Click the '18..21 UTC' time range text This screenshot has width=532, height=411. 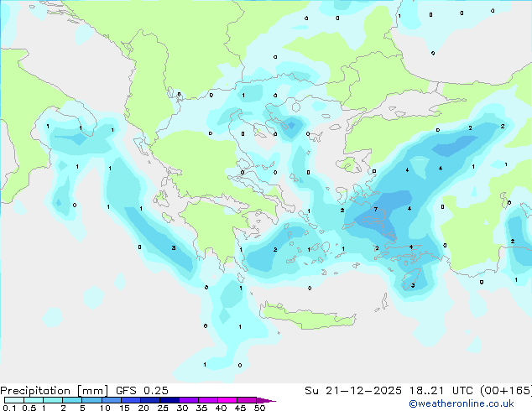(441, 391)
